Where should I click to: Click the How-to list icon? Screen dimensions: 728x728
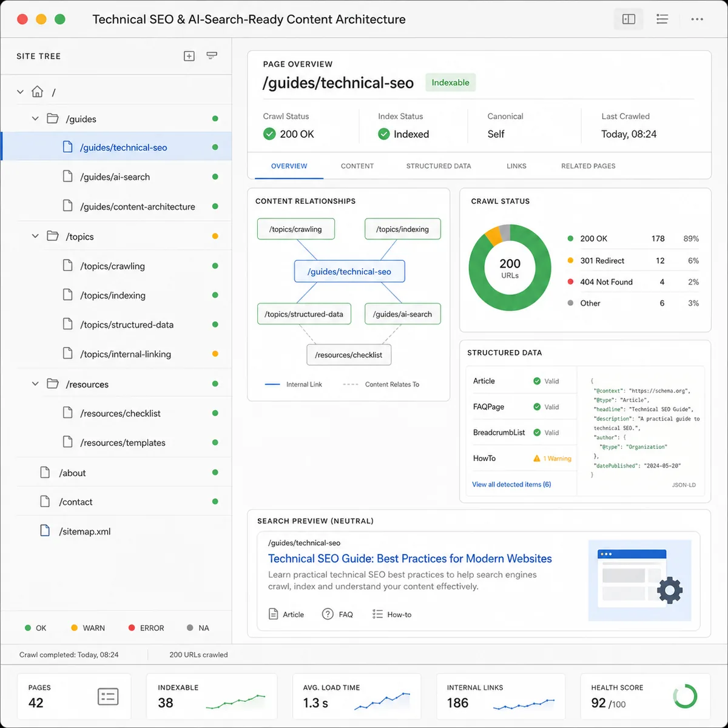tap(377, 614)
